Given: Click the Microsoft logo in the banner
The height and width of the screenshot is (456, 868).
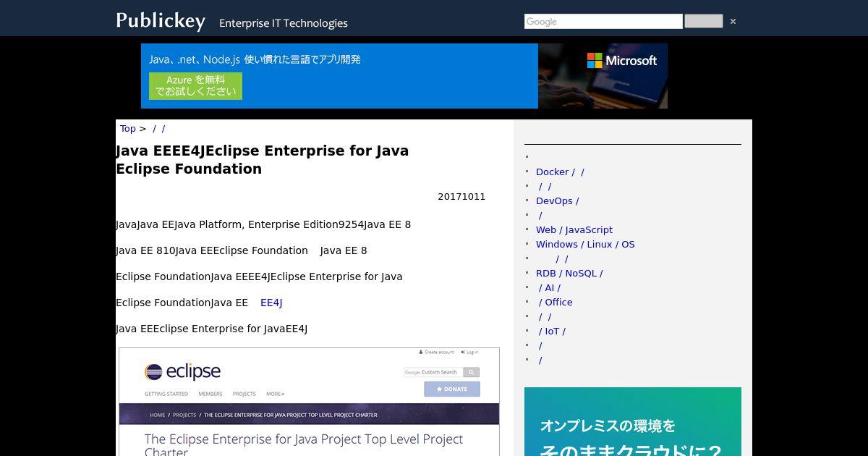Looking at the screenshot, I should tap(621, 61).
